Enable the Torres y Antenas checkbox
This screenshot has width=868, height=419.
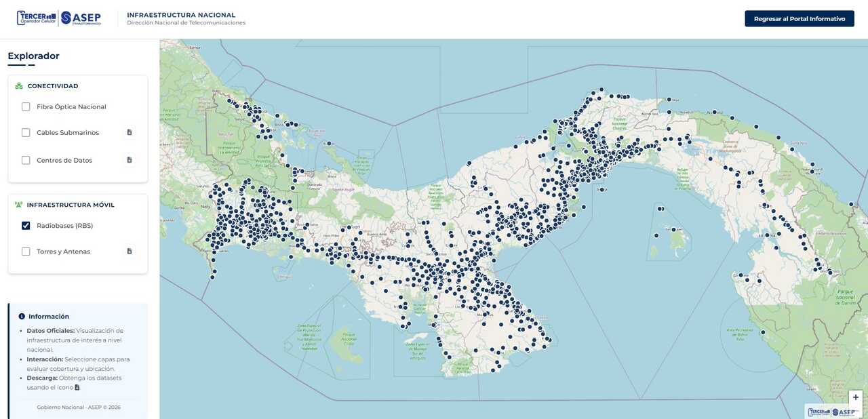coord(26,252)
